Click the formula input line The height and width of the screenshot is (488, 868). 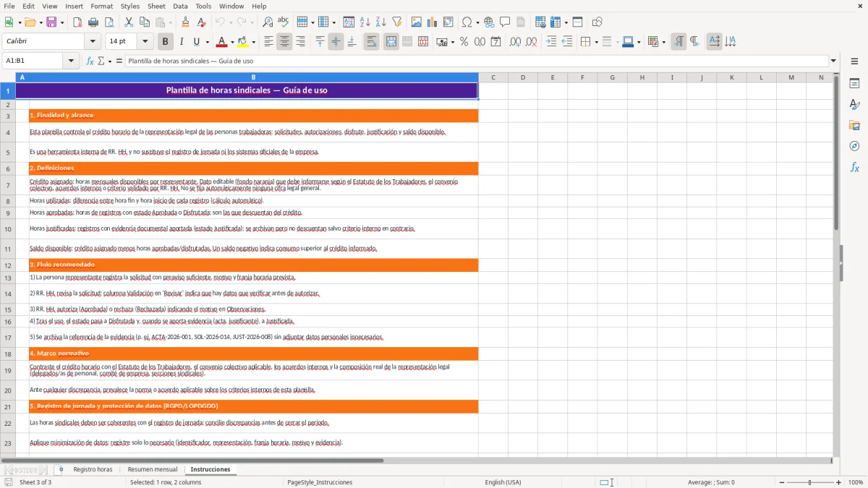pyautogui.click(x=476, y=61)
